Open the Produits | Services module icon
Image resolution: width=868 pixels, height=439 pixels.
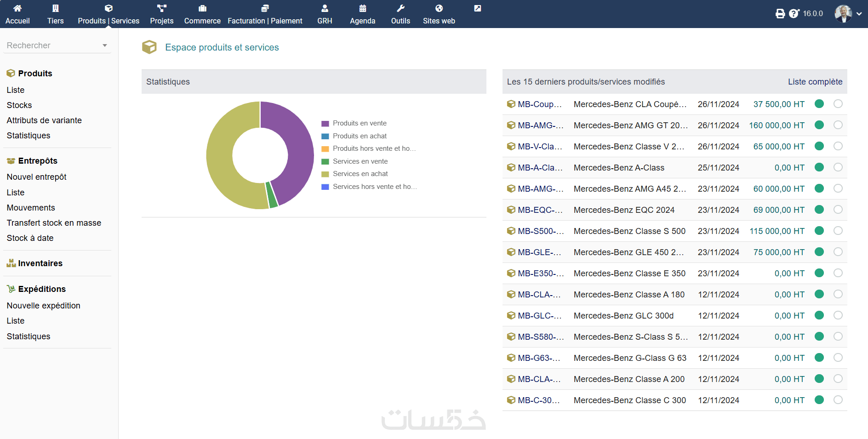coord(108,8)
